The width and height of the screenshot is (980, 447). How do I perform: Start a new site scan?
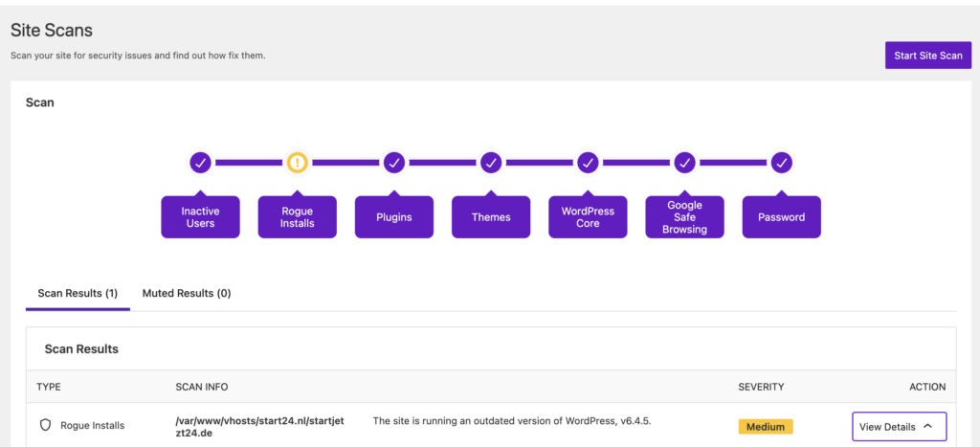click(927, 56)
